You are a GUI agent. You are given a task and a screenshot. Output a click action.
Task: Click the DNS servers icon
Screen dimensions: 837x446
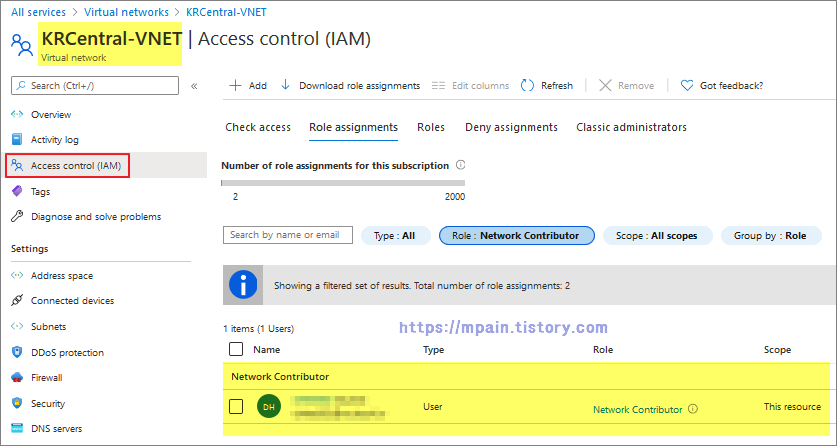pos(17,428)
